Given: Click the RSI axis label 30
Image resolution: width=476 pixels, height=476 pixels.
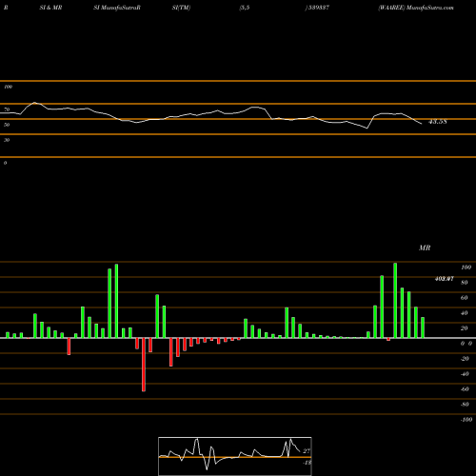Looking at the screenshot, I should [x=7, y=140].
